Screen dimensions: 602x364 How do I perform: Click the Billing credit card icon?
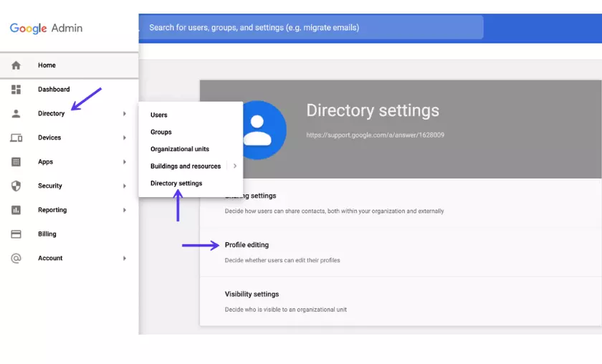16,234
